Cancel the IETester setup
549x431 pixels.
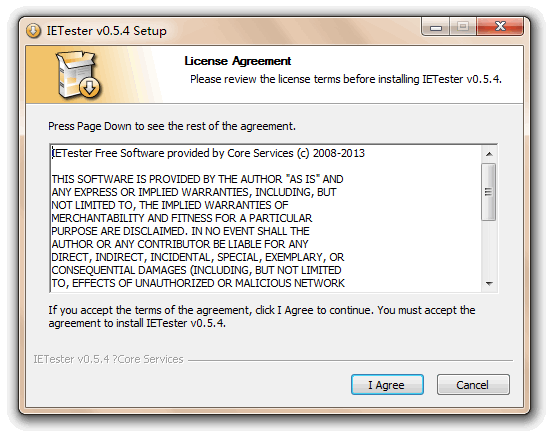pyautogui.click(x=473, y=385)
